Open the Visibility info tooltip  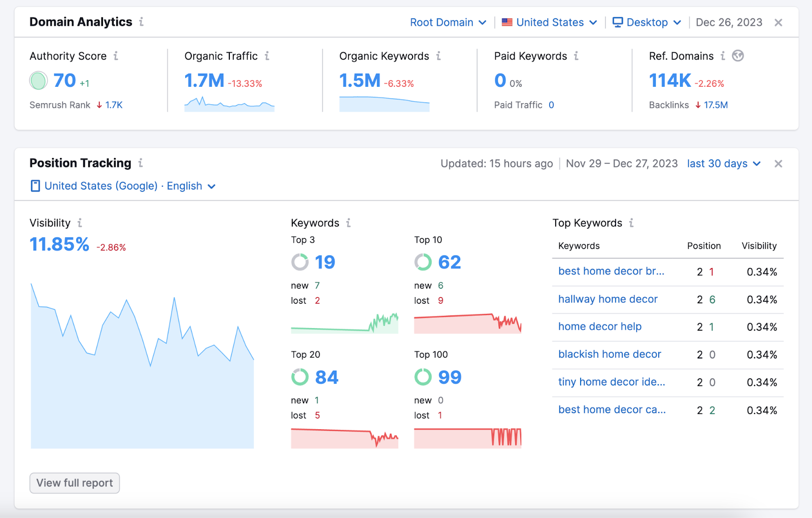[x=80, y=222]
